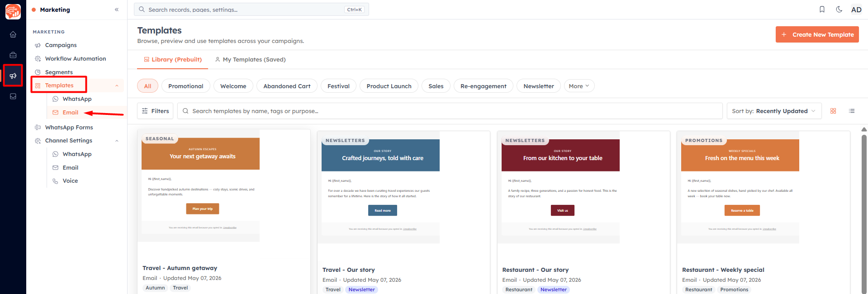Filter by Welcome category
Viewport: 868px width, 294px height.
233,86
